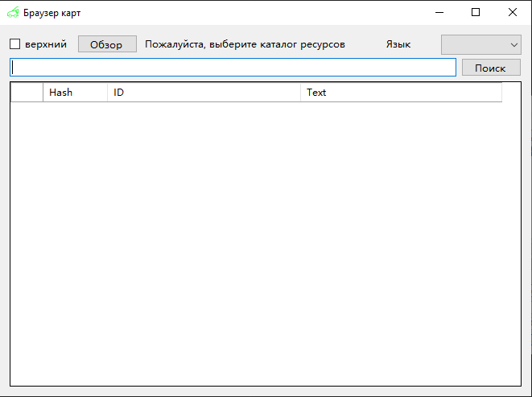Click the divider between Hash and ID columns

tap(107, 93)
